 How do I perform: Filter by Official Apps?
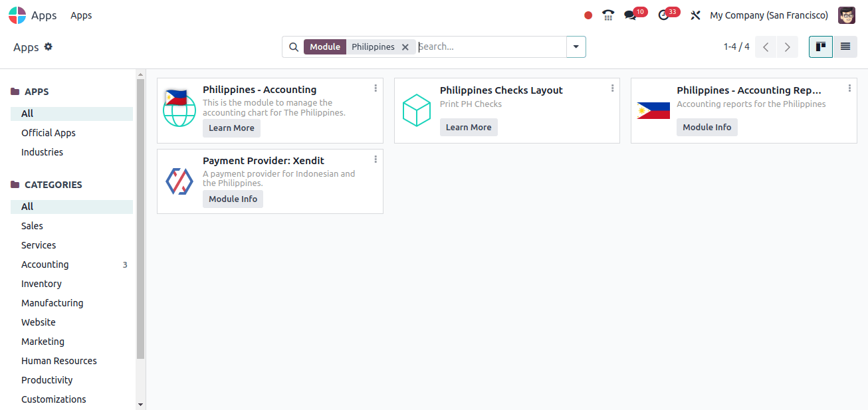72,133
